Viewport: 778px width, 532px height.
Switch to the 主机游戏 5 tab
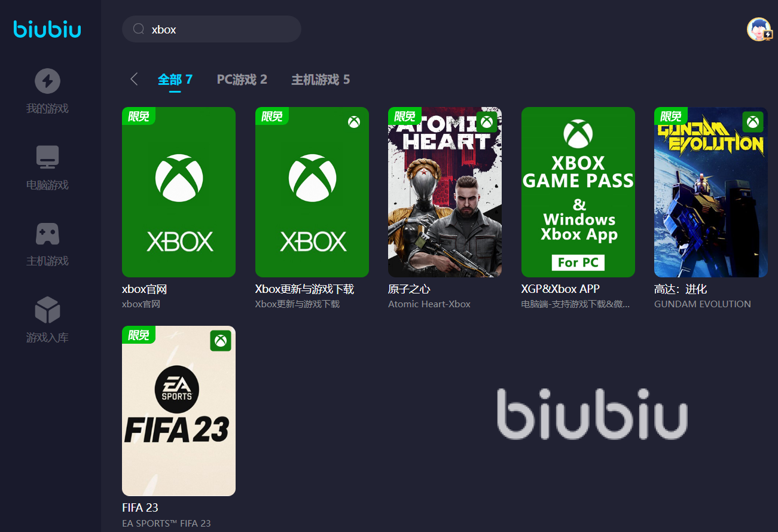click(321, 80)
